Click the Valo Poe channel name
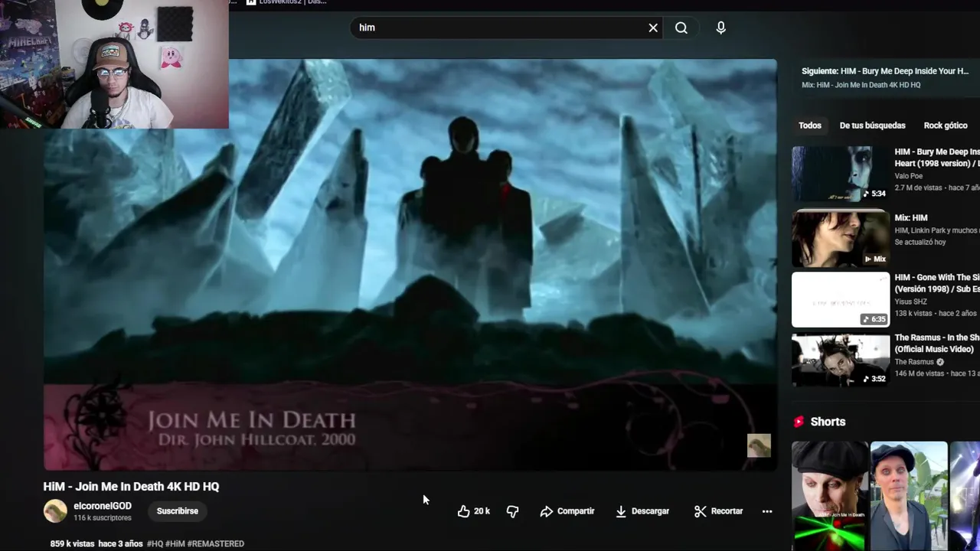This screenshot has height=551, width=980. tap(909, 176)
